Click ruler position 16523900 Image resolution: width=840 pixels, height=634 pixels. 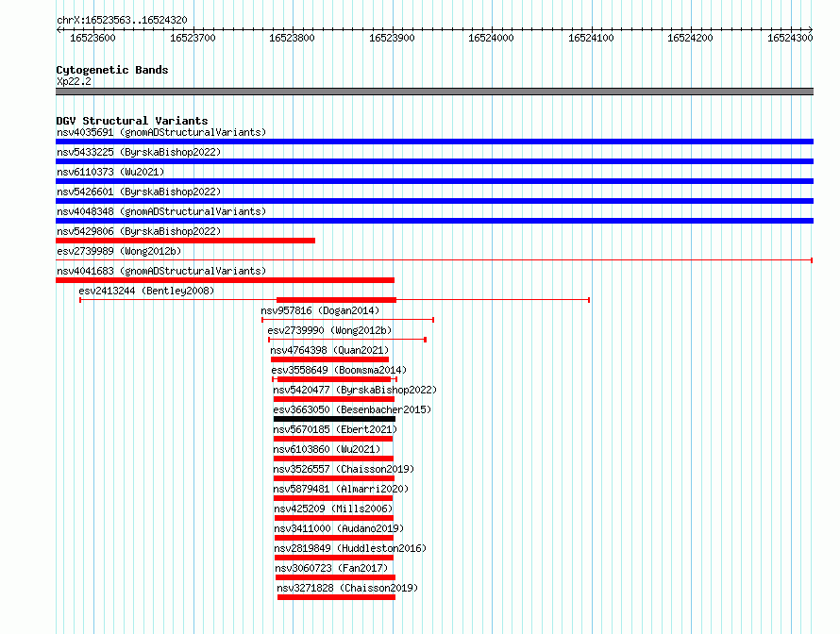coord(392,38)
